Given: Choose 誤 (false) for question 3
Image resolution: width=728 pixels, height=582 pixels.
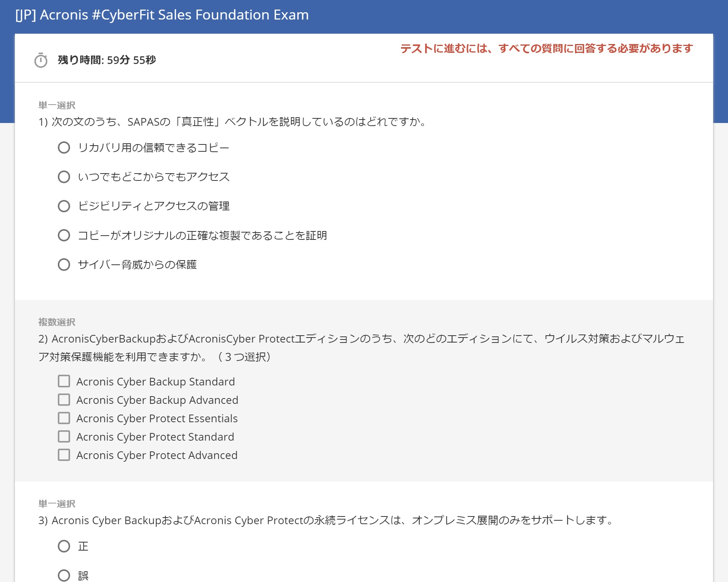Looking at the screenshot, I should pos(64,575).
